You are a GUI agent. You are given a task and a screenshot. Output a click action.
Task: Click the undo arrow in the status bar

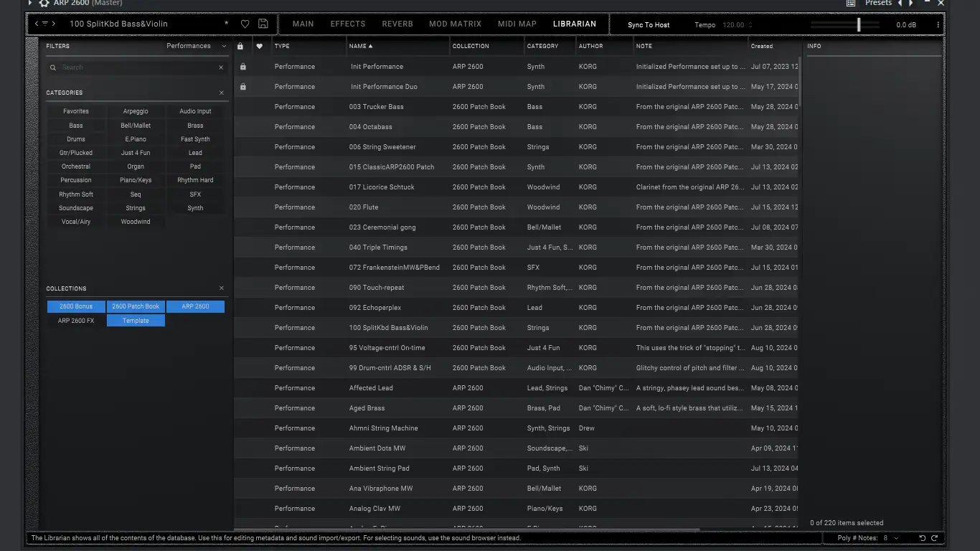coord(923,538)
